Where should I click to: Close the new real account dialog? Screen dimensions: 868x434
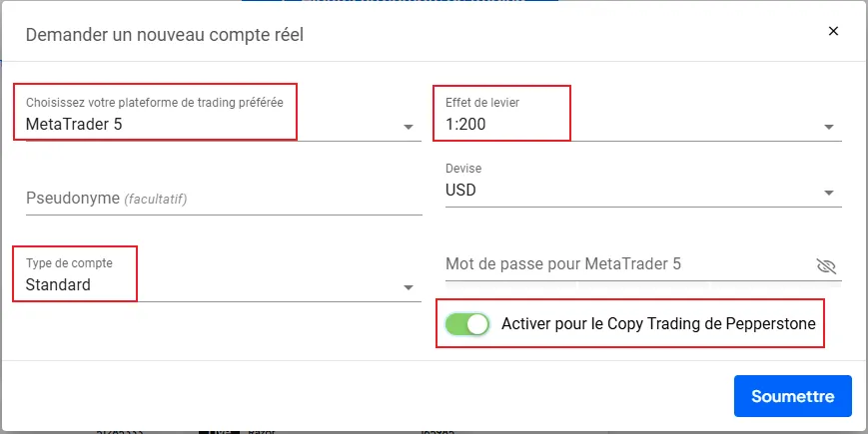(833, 31)
